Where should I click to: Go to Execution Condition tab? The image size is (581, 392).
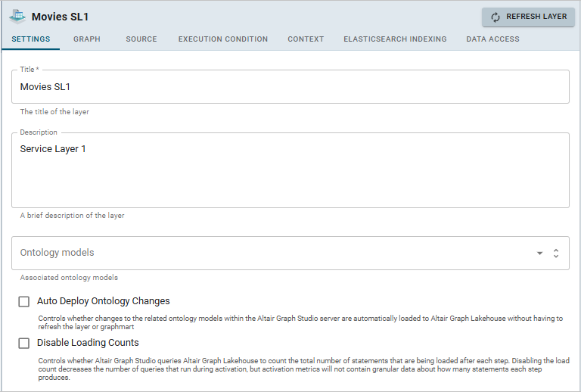223,39
